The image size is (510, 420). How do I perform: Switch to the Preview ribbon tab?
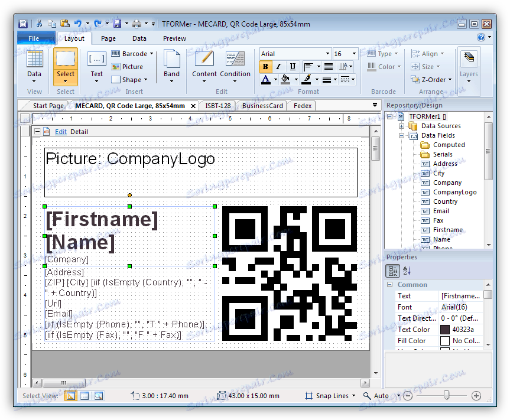coord(174,38)
